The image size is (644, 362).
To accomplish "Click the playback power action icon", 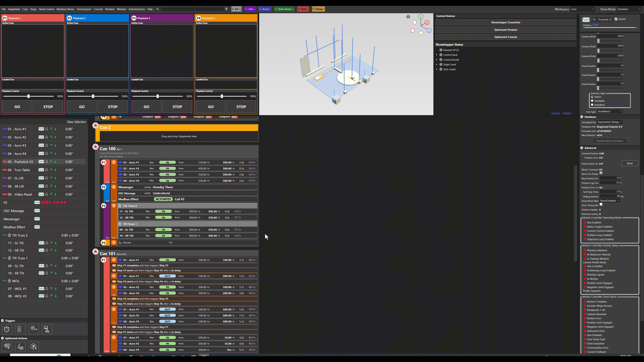I will tap(34, 347).
